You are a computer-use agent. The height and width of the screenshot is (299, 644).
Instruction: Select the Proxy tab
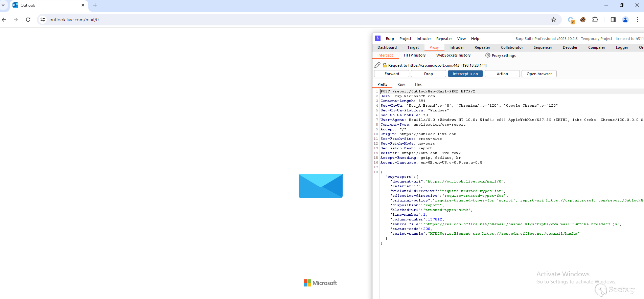[x=434, y=47]
